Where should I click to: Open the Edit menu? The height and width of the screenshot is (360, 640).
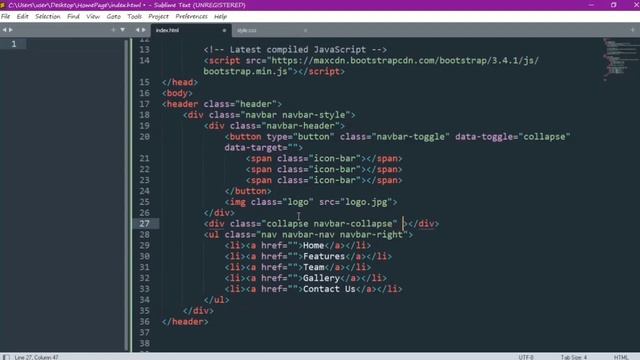22,16
